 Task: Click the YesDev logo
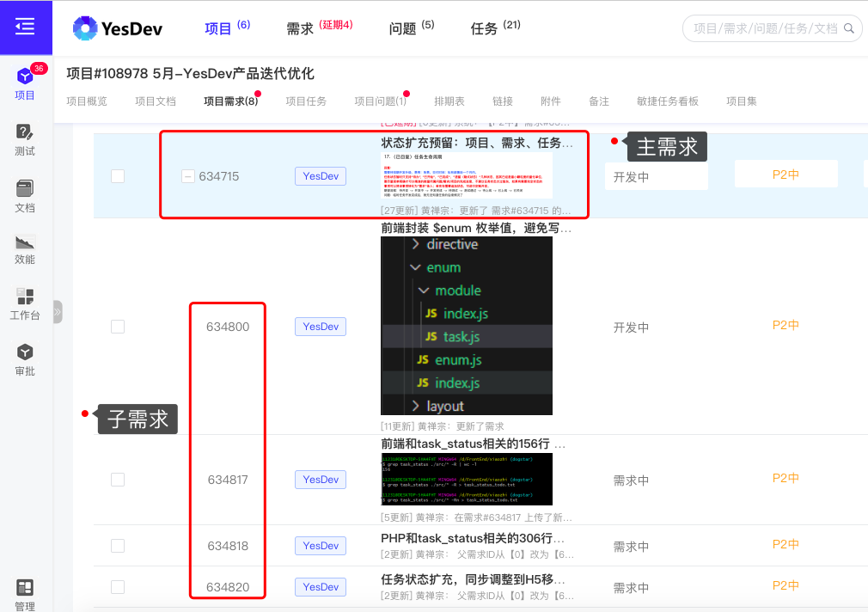point(118,28)
